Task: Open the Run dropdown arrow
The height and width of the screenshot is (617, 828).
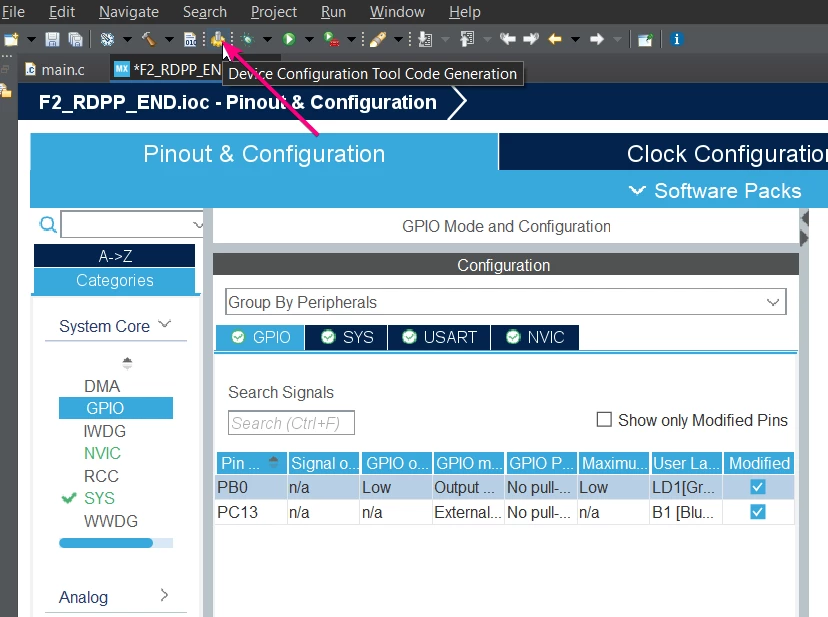Action: click(309, 39)
